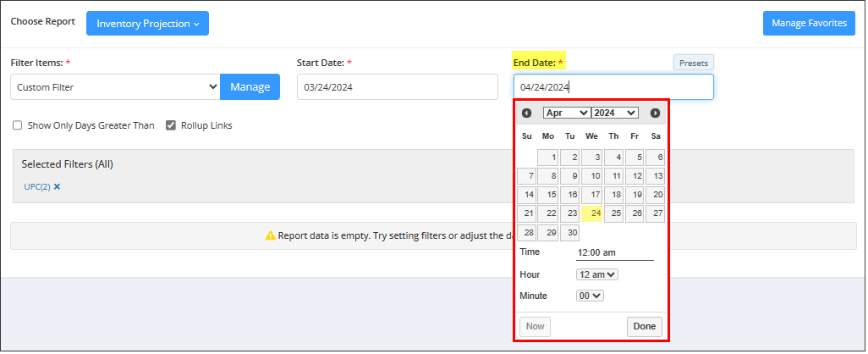The width and height of the screenshot is (868, 354).
Task: Uncheck the Rollup Links checkbox
Action: (x=171, y=125)
